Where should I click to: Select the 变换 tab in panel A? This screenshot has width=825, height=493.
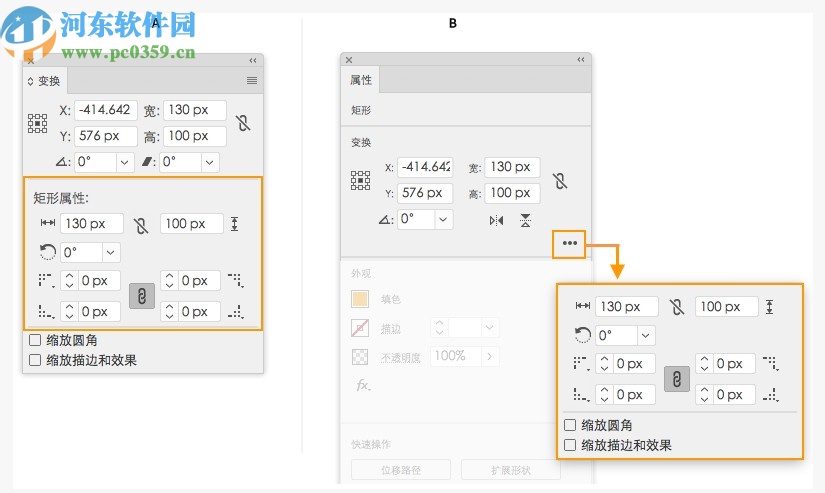tap(45, 81)
